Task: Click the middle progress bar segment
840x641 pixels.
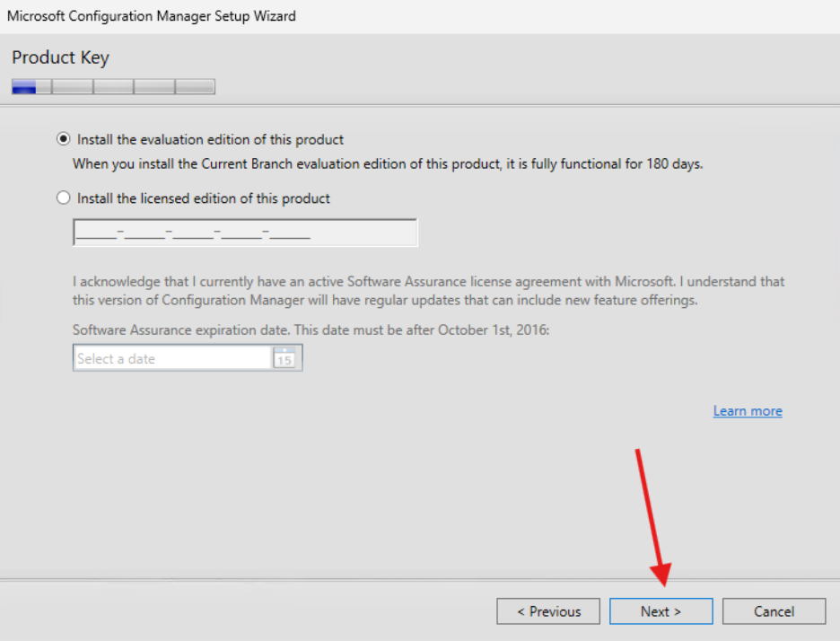Action: click(x=113, y=86)
